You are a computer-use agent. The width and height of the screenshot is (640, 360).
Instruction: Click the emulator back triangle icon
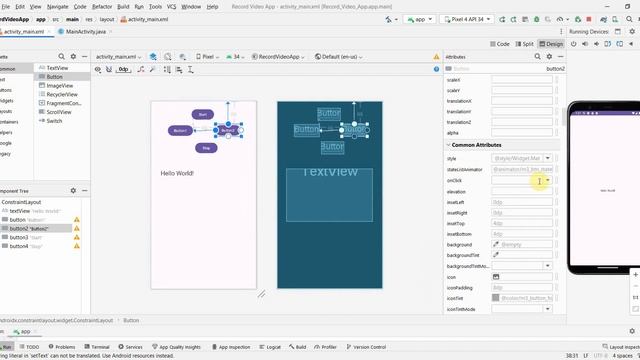(x=631, y=44)
